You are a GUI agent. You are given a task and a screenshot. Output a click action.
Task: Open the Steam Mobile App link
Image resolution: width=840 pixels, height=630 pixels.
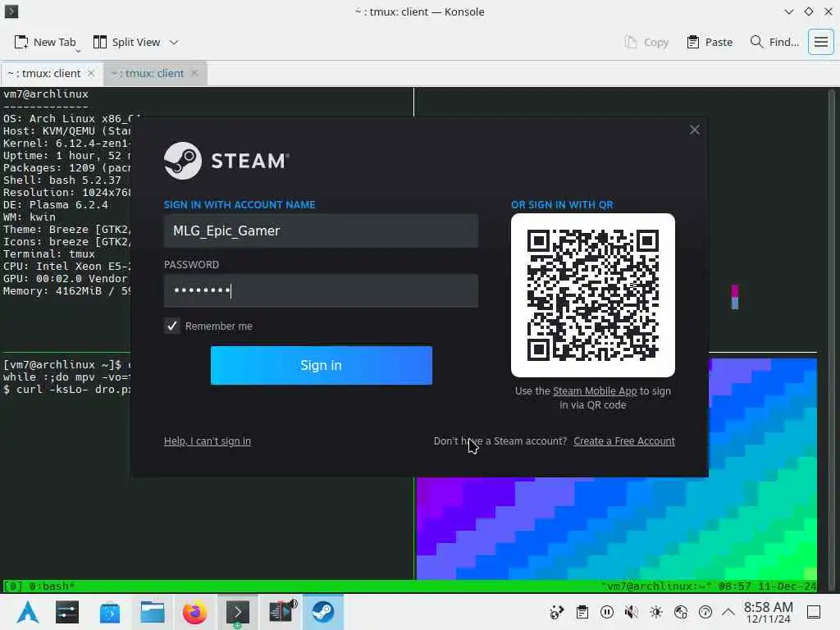(x=595, y=391)
